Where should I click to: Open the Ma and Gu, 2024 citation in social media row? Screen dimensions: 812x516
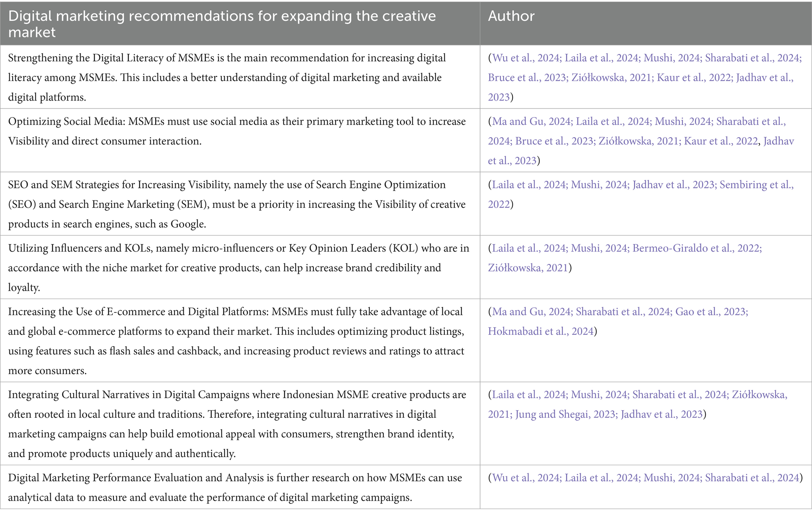coord(531,121)
